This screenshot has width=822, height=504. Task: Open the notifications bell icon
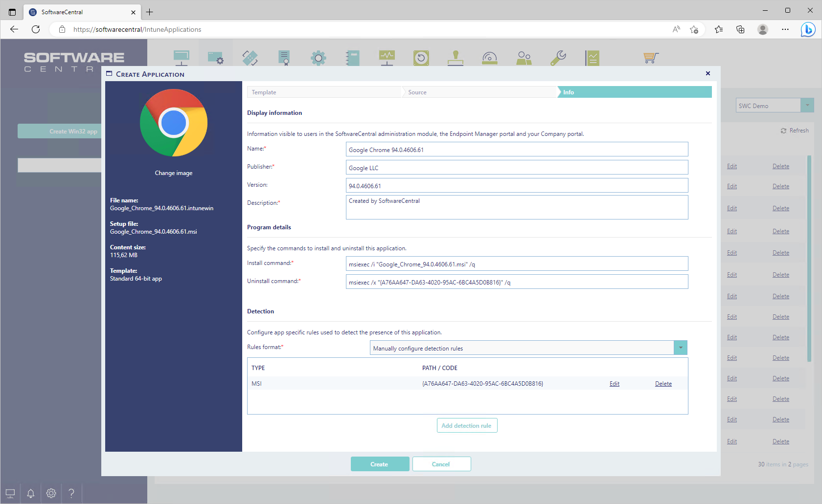pyautogui.click(x=30, y=493)
